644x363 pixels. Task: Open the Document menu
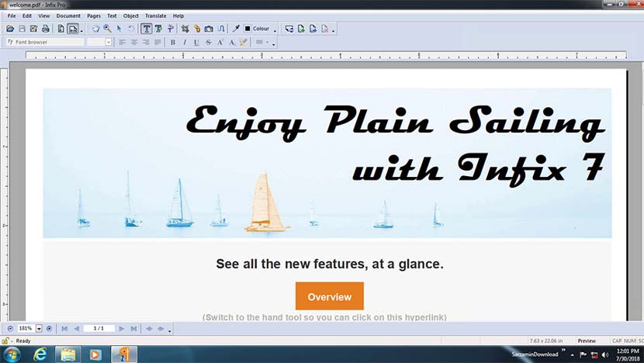pyautogui.click(x=68, y=16)
